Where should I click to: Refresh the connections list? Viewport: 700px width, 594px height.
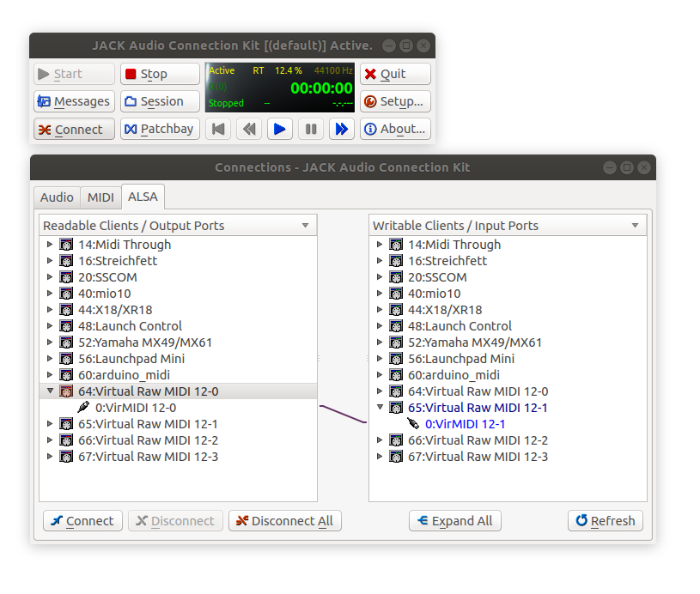click(606, 521)
